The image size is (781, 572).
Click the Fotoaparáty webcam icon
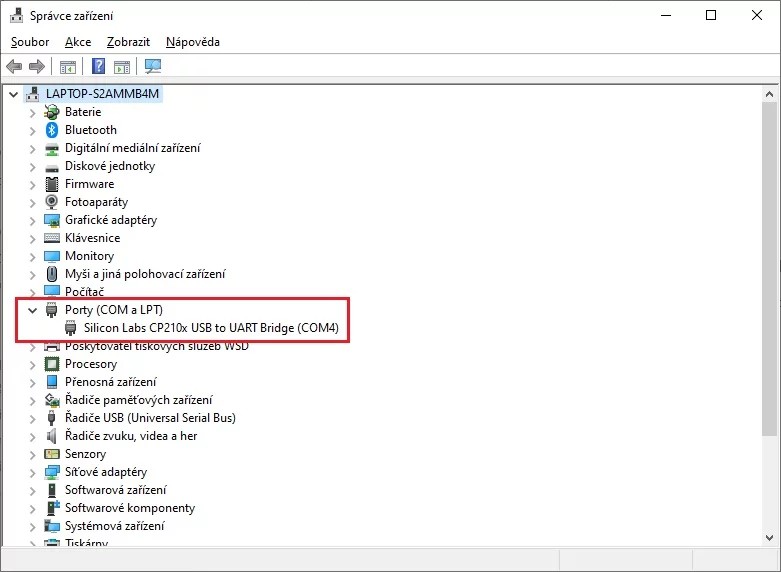(x=52, y=202)
